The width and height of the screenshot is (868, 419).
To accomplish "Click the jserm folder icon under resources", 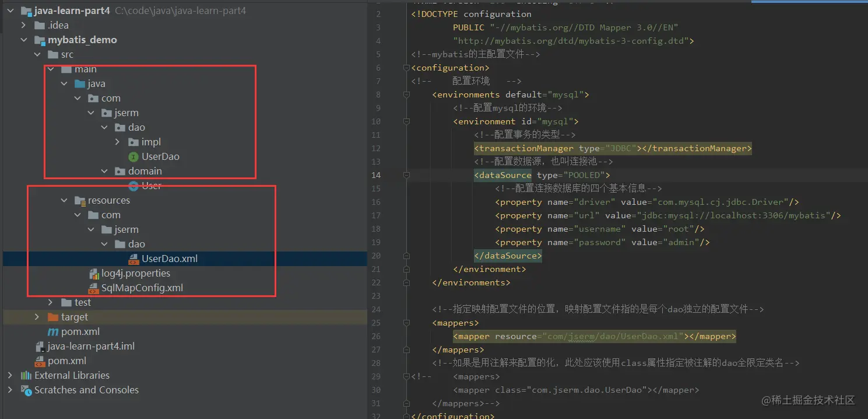I will [x=107, y=229].
